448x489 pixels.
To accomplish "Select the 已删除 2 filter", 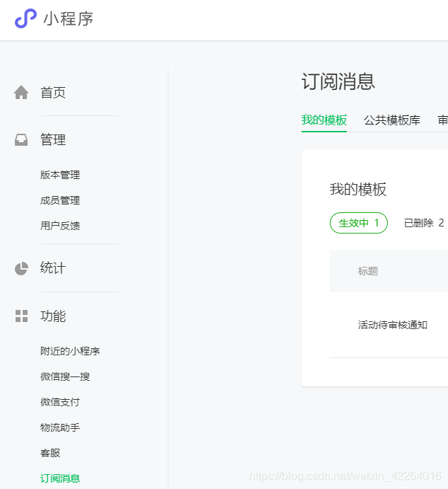I will [x=424, y=223].
